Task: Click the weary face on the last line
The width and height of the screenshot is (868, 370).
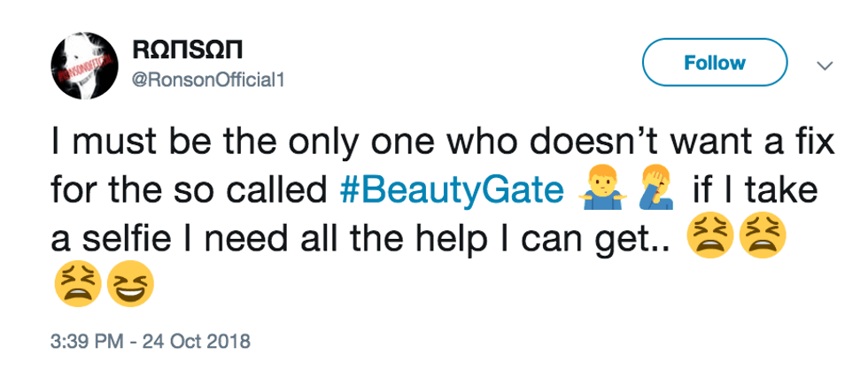Action: [77, 285]
